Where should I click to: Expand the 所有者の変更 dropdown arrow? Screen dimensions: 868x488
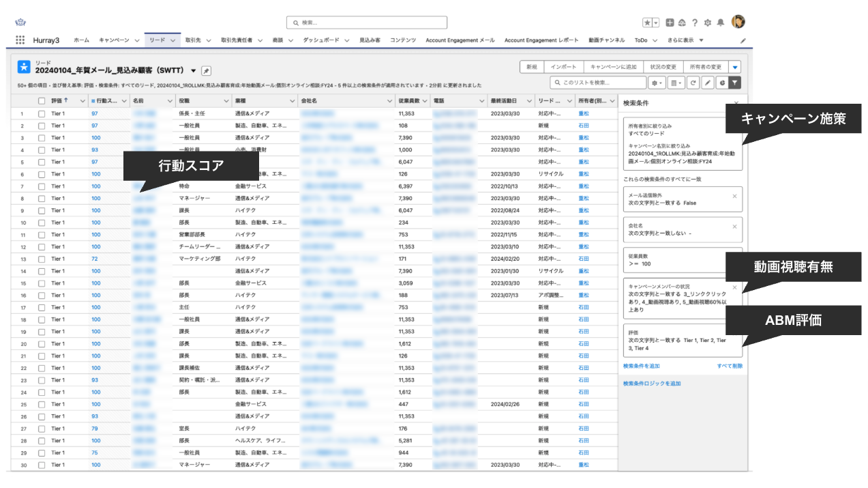[735, 68]
